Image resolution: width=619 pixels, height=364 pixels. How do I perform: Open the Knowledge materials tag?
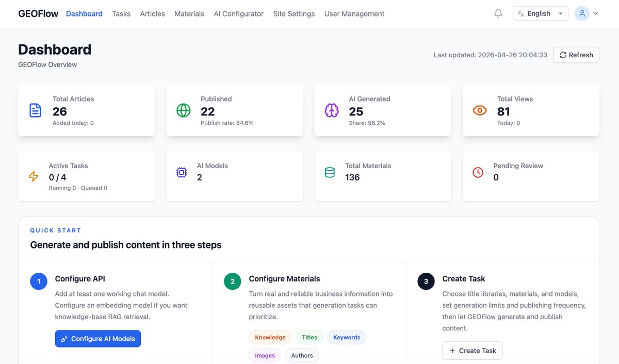[x=270, y=338]
